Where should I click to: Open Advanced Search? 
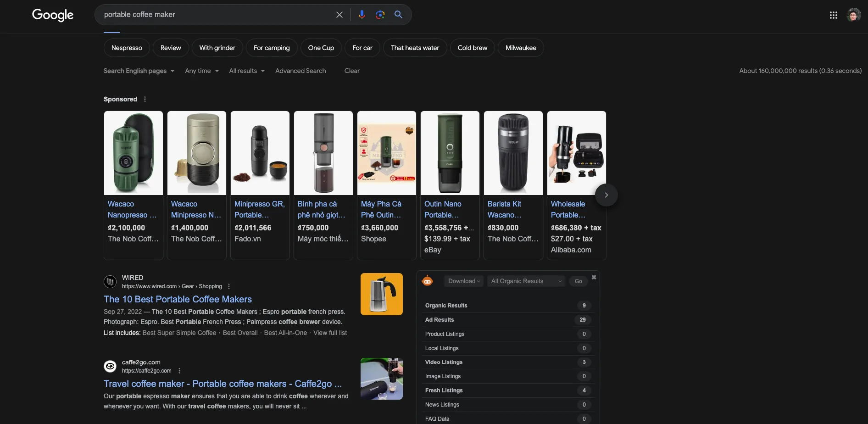(x=300, y=71)
